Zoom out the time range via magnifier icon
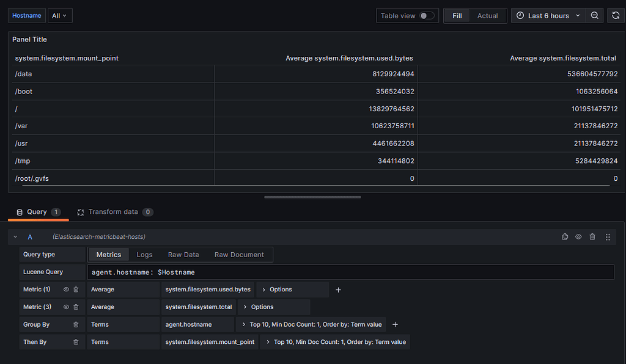The width and height of the screenshot is (626, 364). (594, 15)
